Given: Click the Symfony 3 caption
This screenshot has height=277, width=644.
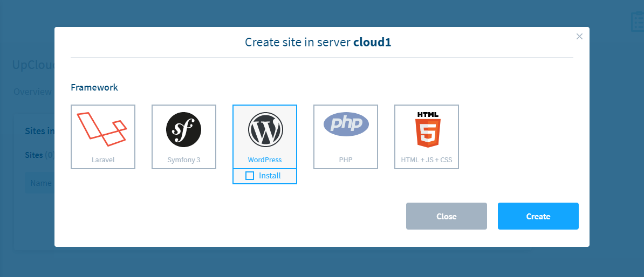Looking at the screenshot, I should tap(183, 160).
